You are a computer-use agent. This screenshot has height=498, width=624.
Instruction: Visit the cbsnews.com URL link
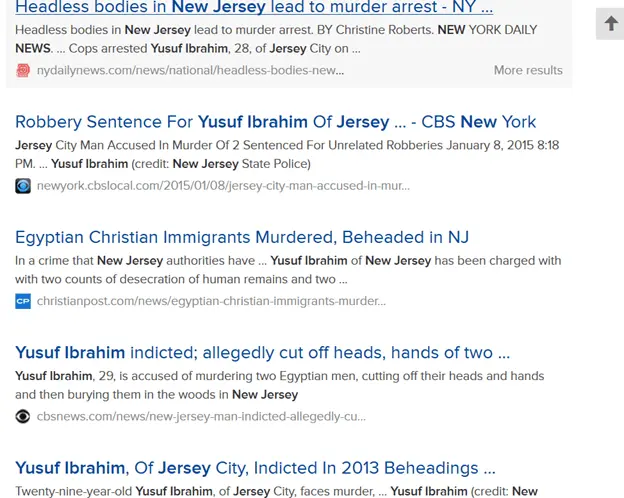[201, 416]
